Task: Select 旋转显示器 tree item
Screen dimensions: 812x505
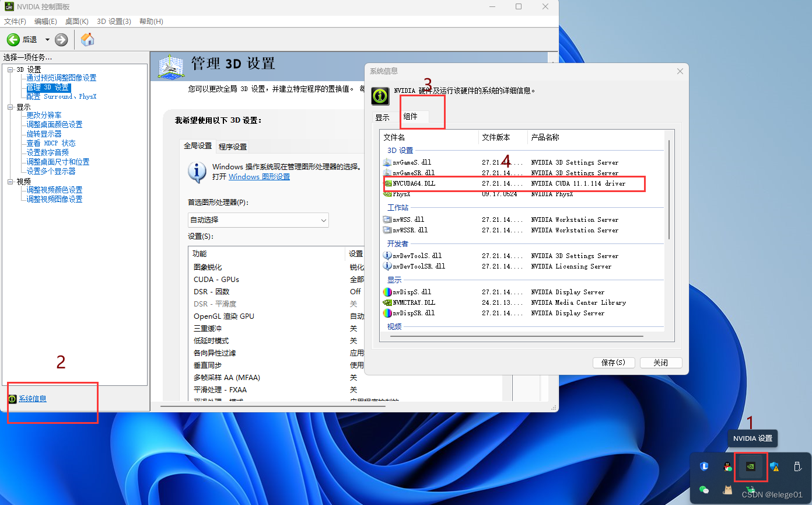Action: 44,134
